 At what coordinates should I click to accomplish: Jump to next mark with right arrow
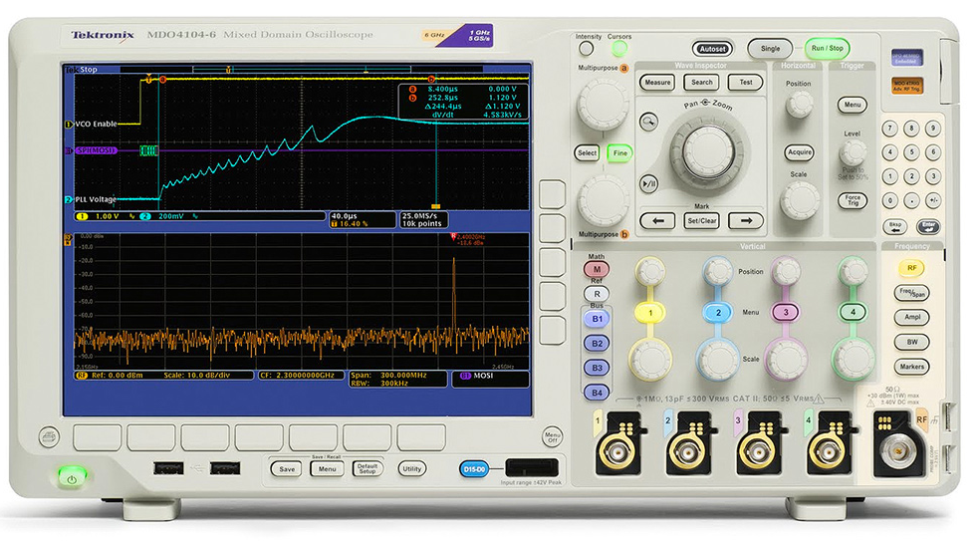[746, 221]
